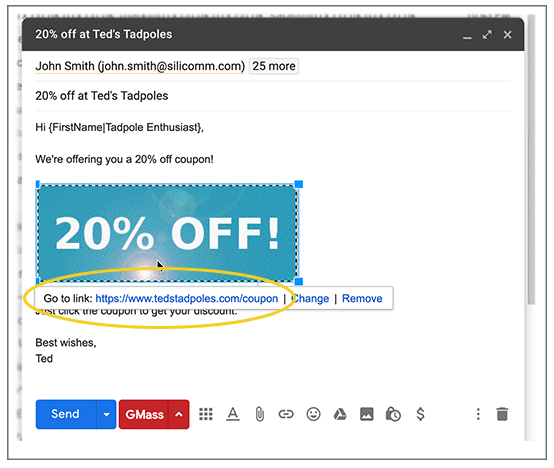Open text formatting options icon

tap(232, 414)
